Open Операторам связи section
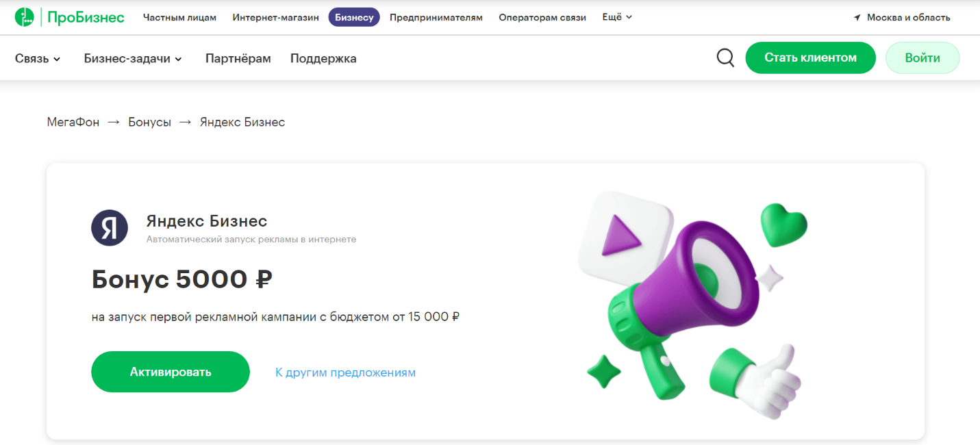Image resolution: width=980 pixels, height=445 pixels. [542, 18]
